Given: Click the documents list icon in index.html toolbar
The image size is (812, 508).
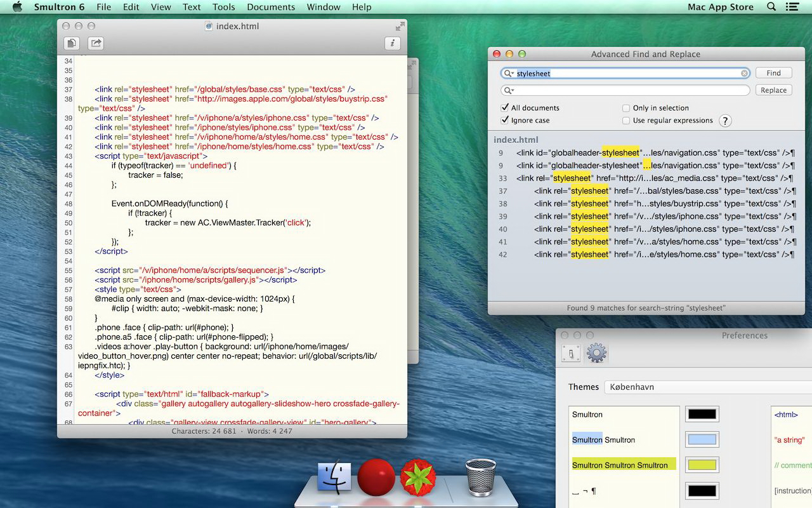Looking at the screenshot, I should (x=72, y=43).
